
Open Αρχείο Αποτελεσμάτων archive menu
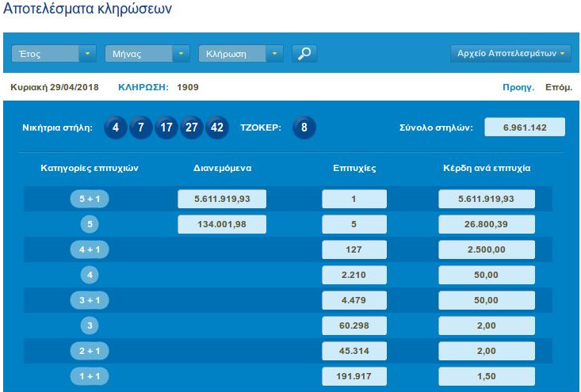tap(510, 54)
